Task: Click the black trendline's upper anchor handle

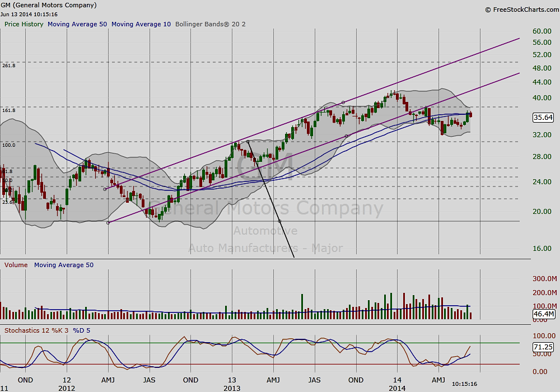Action: tap(248, 142)
